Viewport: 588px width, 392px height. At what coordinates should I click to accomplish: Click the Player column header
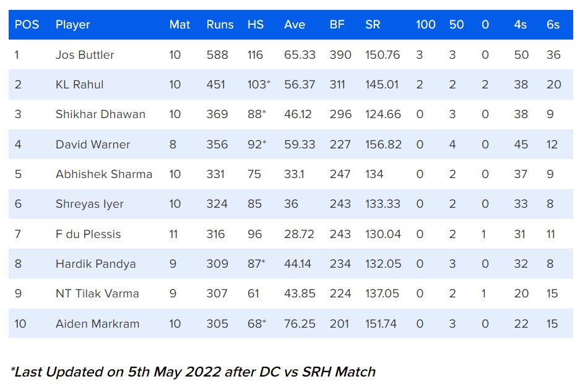[72, 25]
